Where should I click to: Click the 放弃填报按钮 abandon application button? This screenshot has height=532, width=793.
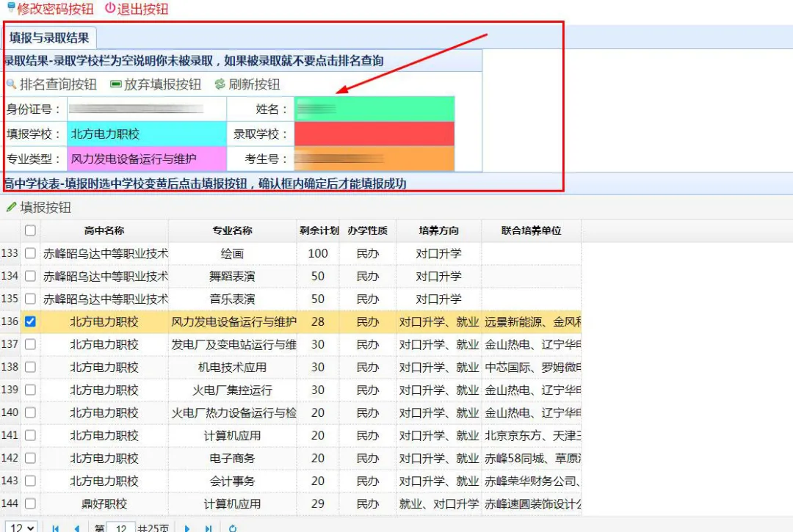point(156,84)
